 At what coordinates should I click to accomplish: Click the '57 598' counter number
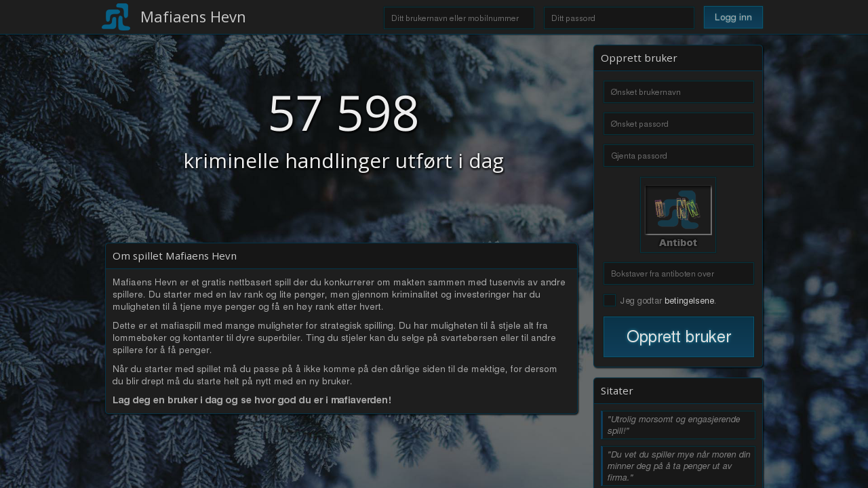click(x=344, y=113)
